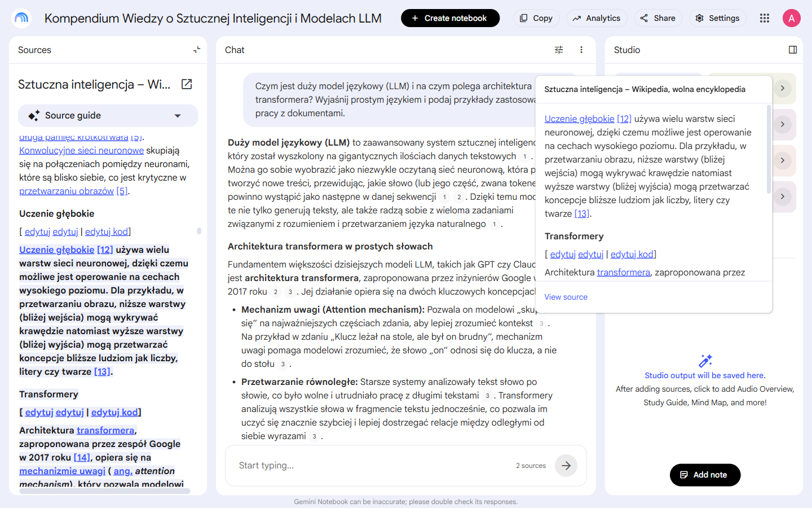Click reference [12] in the Sources panel
This screenshot has height=508, width=812.
pyautogui.click(x=105, y=249)
